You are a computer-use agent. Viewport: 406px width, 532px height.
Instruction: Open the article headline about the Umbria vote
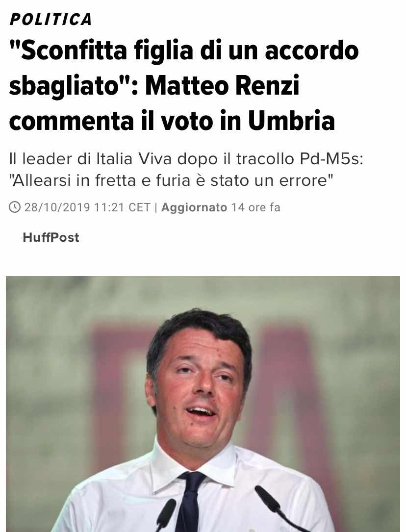coord(184,85)
